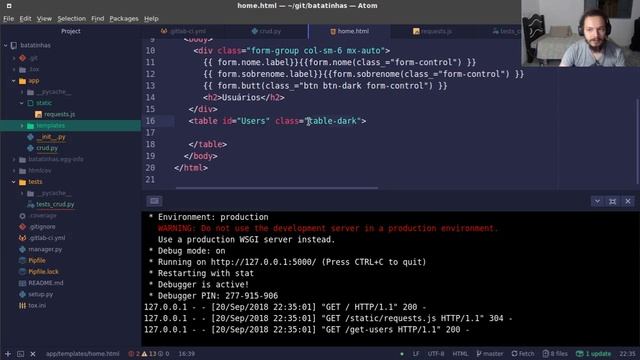Select the templates folder row
The width and height of the screenshot is (640, 360).
(71, 126)
